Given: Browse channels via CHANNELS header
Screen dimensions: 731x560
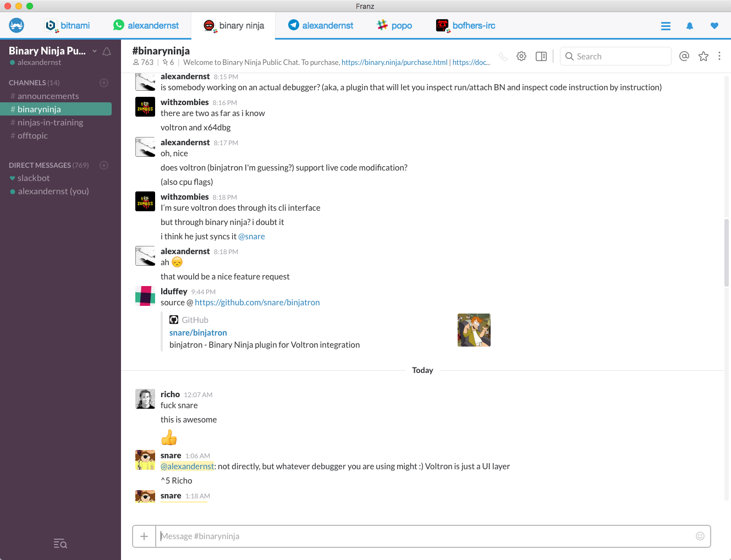Looking at the screenshot, I should click(34, 83).
